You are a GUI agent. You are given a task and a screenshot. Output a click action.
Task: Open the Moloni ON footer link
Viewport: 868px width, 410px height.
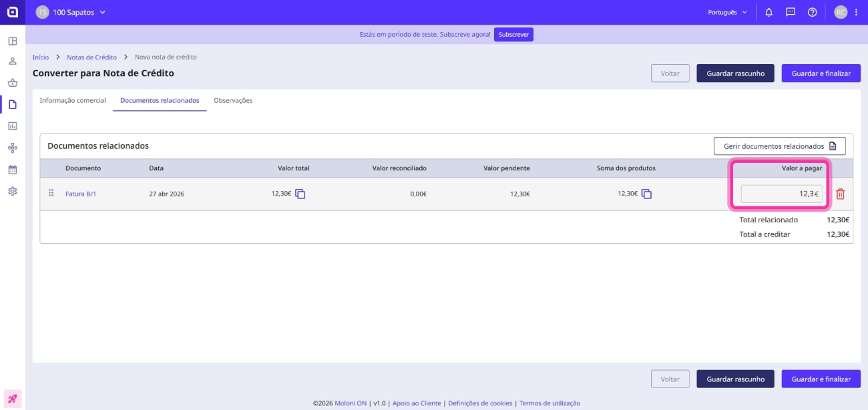pos(351,403)
